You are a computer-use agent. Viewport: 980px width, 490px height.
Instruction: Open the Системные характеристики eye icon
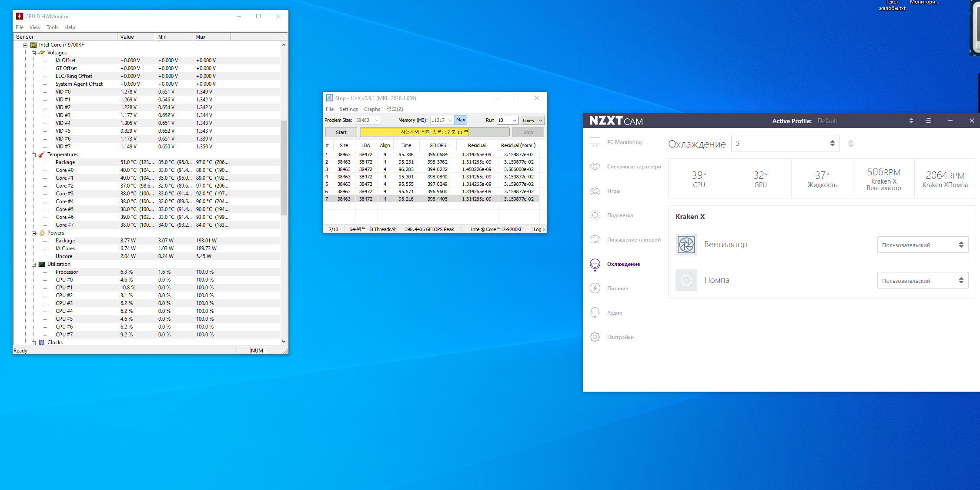pyautogui.click(x=595, y=167)
